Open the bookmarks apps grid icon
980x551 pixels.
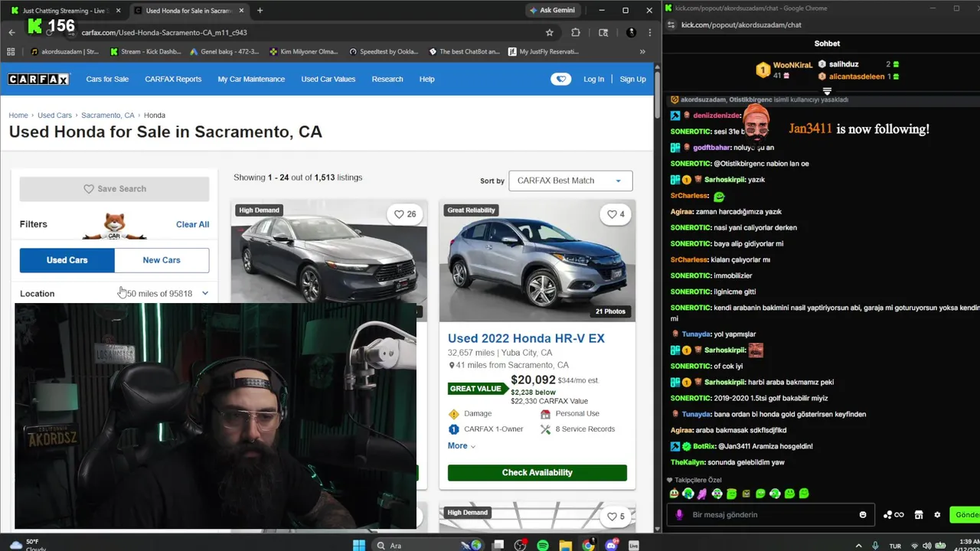(x=11, y=52)
